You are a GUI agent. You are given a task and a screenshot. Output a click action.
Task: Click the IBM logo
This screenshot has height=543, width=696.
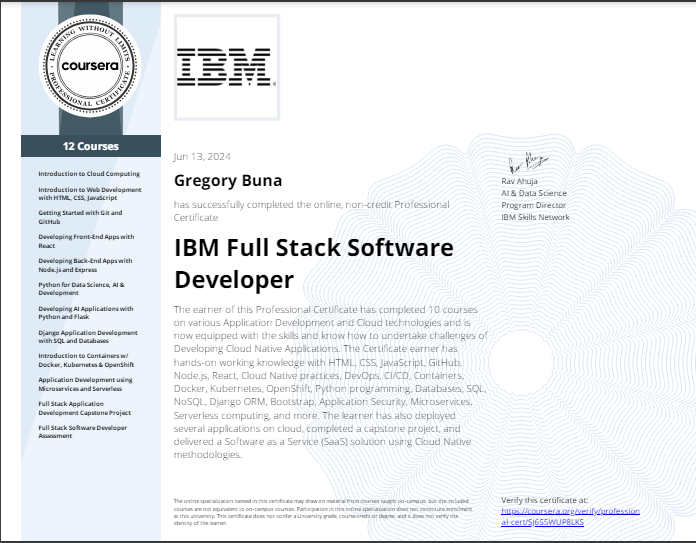coord(226,66)
